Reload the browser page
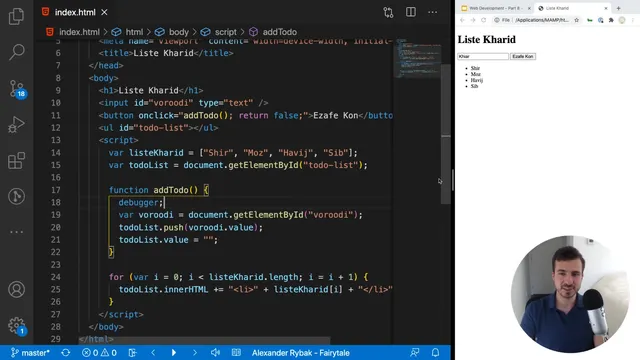Screen dimensions: 640x360 tap(484, 20)
